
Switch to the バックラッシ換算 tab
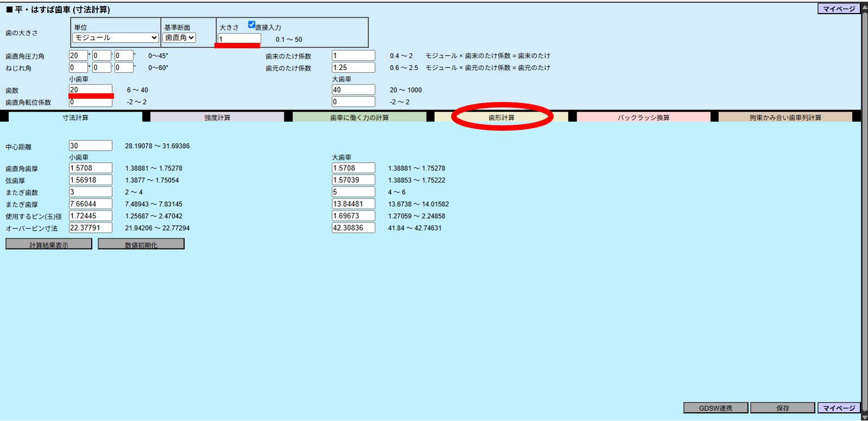643,117
